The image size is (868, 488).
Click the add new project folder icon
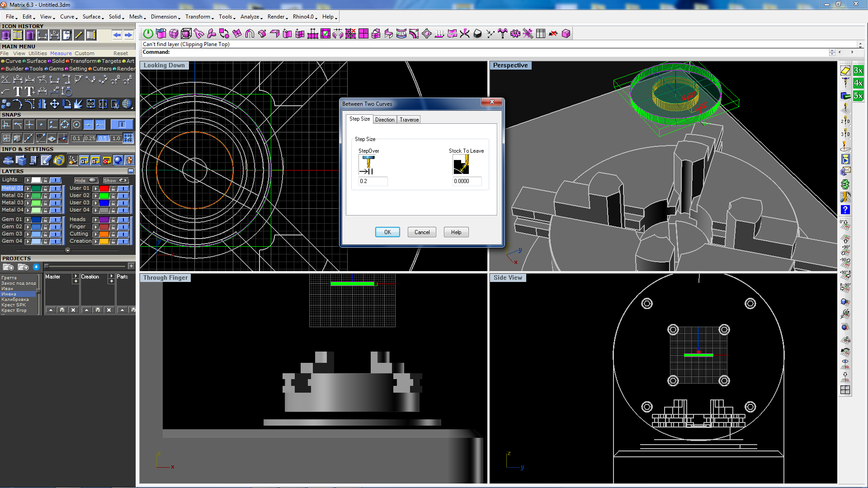(x=8, y=267)
